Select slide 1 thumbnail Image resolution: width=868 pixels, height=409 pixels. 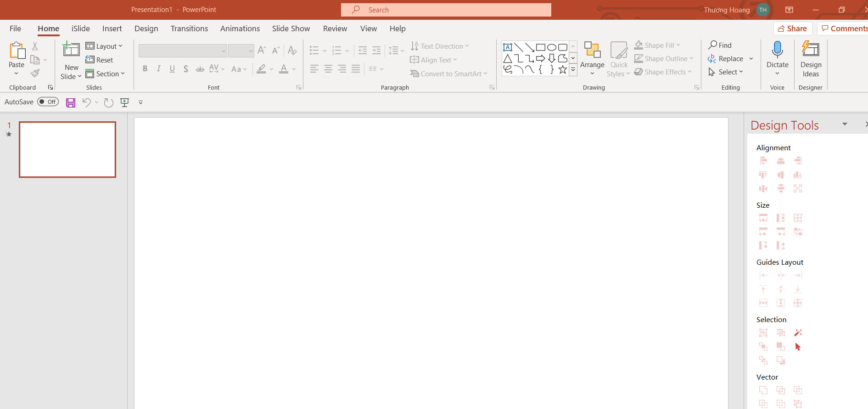coord(67,149)
